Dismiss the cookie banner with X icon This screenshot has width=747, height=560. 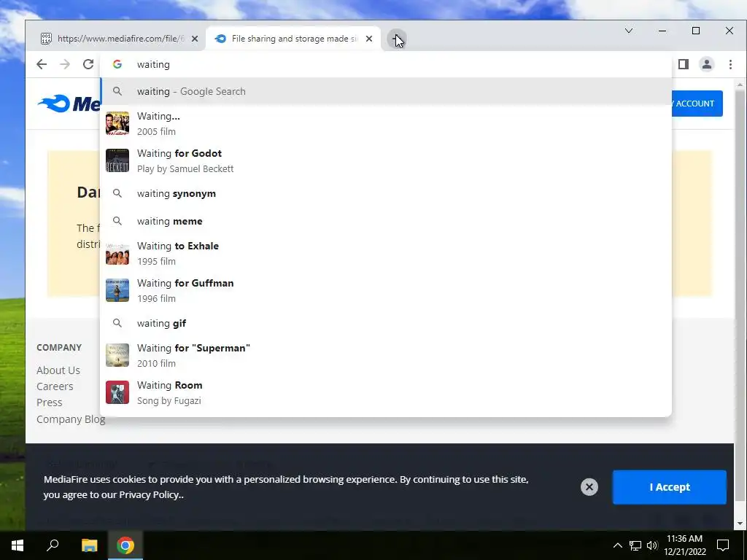[589, 487]
